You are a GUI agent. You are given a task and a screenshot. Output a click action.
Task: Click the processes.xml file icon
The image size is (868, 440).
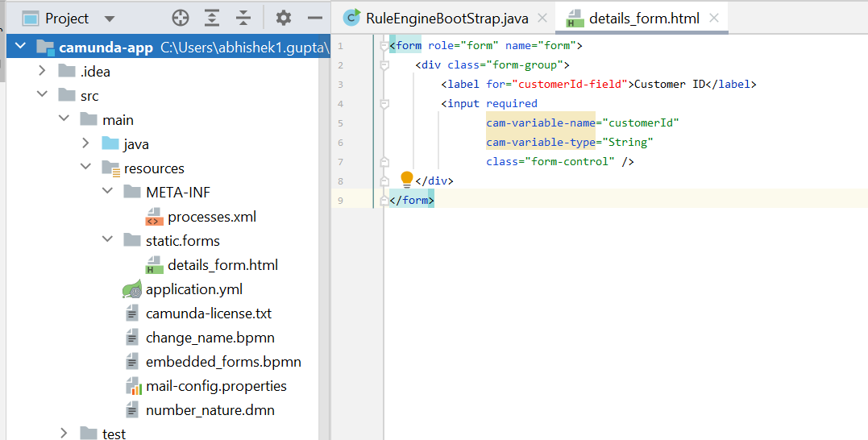pos(154,217)
